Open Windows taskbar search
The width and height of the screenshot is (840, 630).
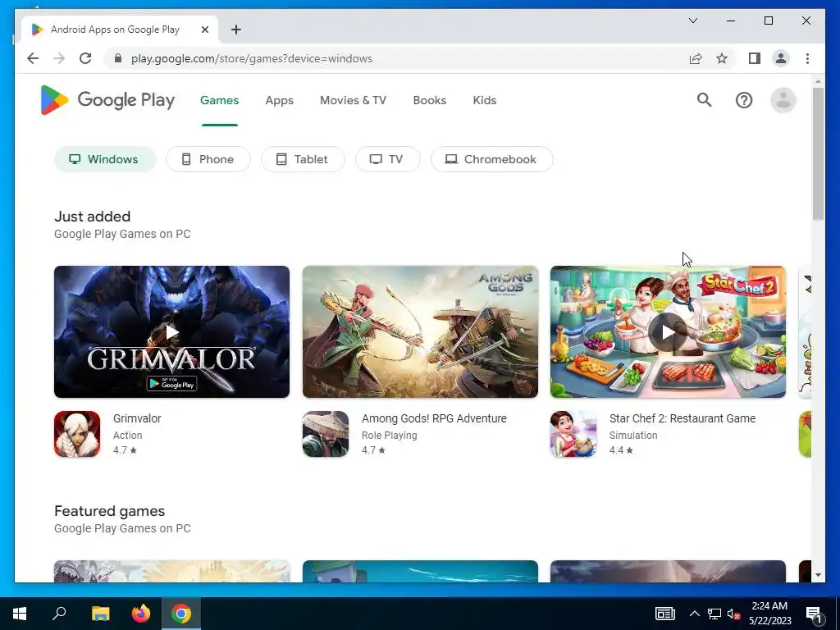tap(59, 614)
